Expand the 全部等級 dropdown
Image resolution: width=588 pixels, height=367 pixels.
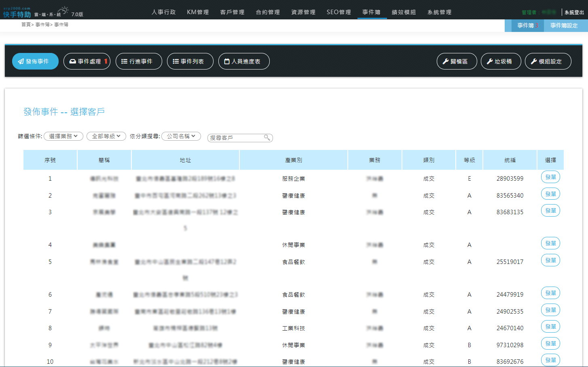coord(106,136)
